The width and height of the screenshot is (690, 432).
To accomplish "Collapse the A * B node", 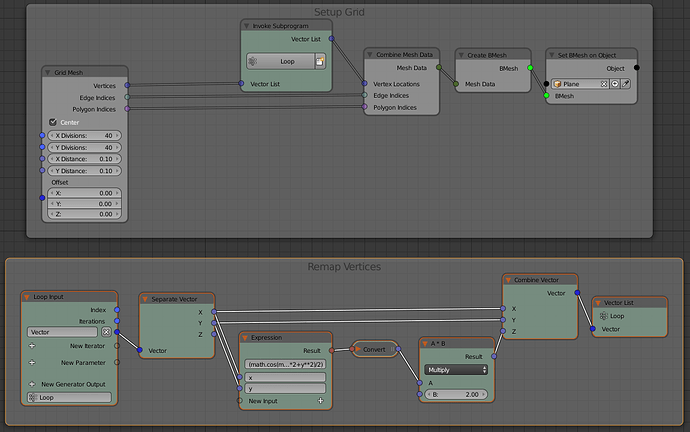I will (425, 344).
